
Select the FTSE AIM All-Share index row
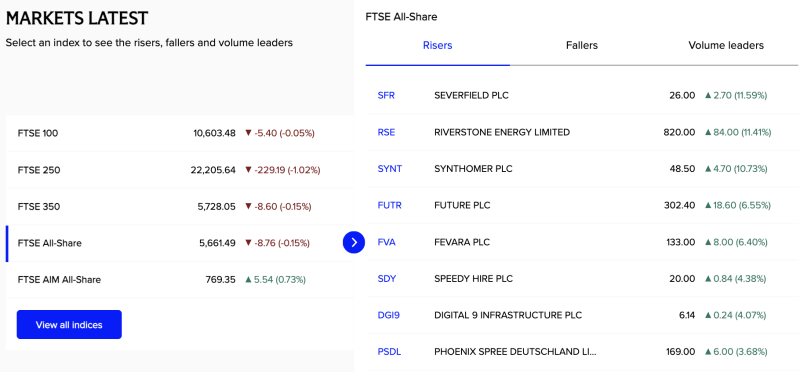[180, 280]
